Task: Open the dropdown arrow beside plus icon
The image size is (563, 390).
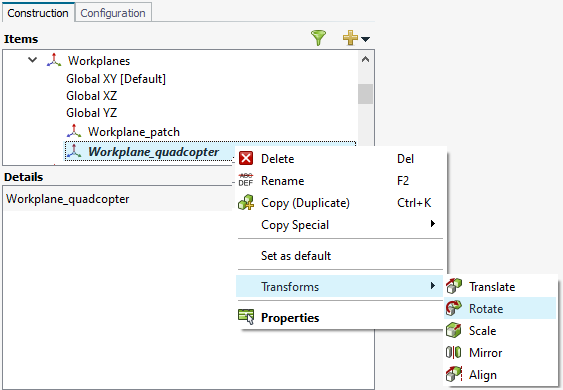Action: 365,39
